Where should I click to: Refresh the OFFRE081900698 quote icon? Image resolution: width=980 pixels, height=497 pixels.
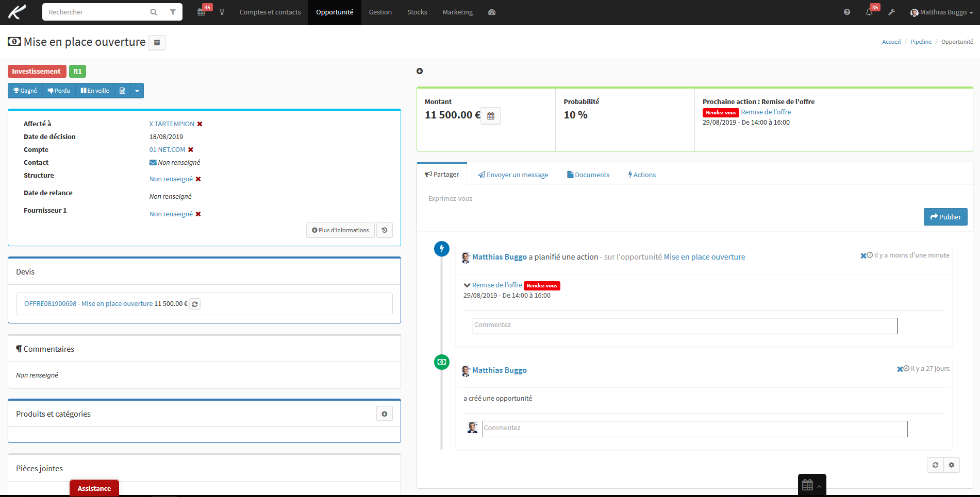point(195,304)
